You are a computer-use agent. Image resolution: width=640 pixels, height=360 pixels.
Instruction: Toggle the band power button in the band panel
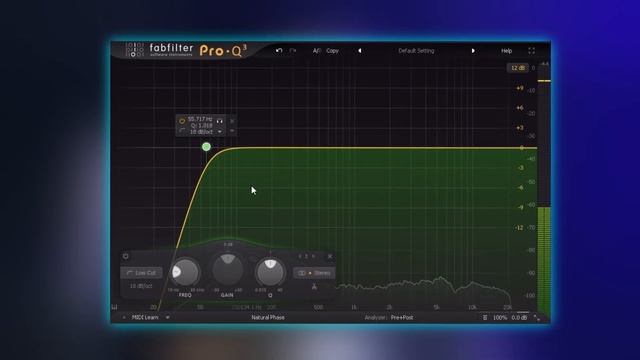126,256
